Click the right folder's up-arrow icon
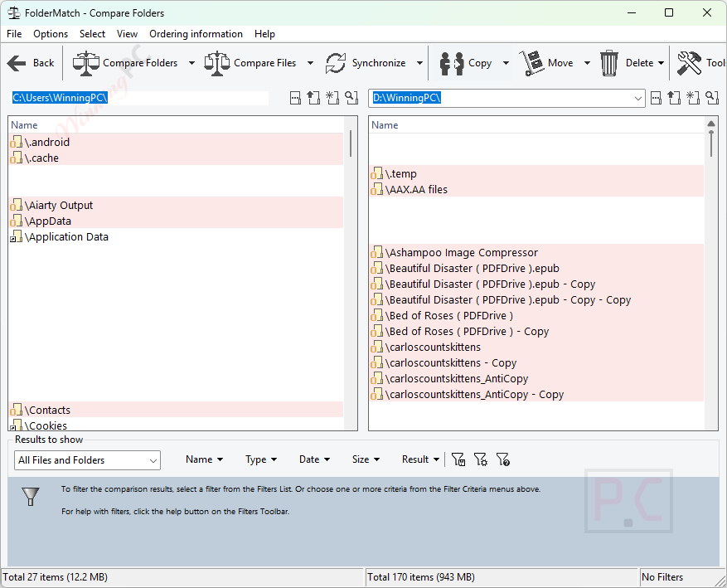Image resolution: width=727 pixels, height=588 pixels. tap(674, 98)
